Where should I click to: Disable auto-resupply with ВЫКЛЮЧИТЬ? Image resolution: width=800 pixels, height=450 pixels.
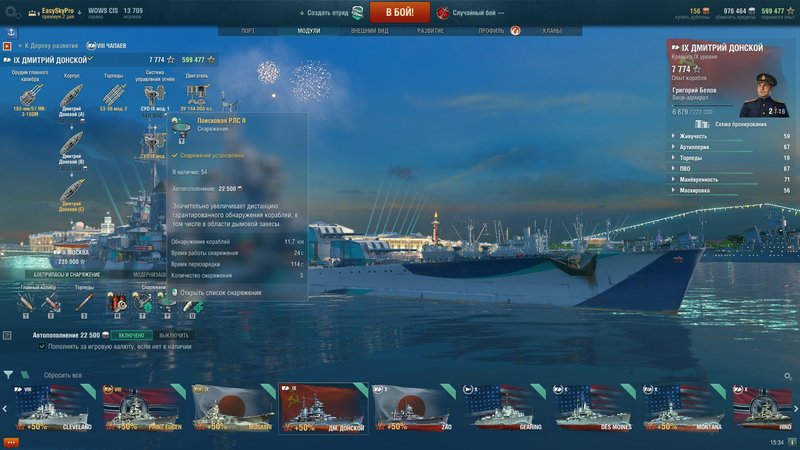point(173,335)
